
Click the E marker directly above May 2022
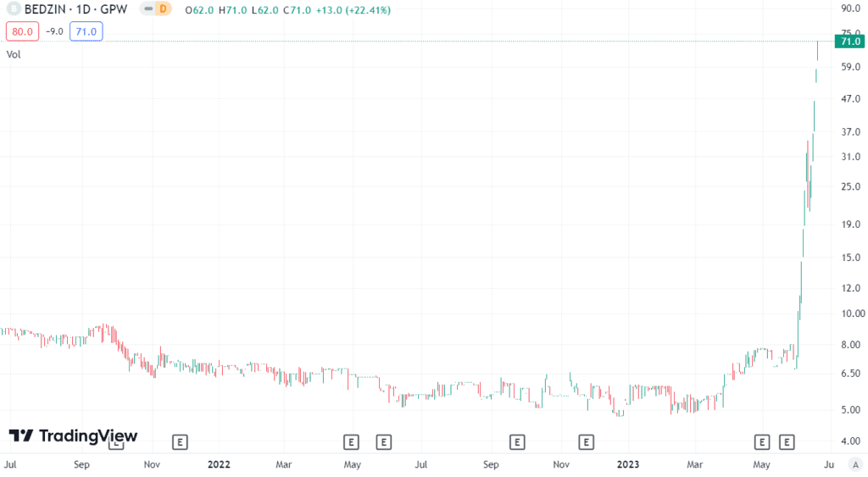tap(351, 441)
